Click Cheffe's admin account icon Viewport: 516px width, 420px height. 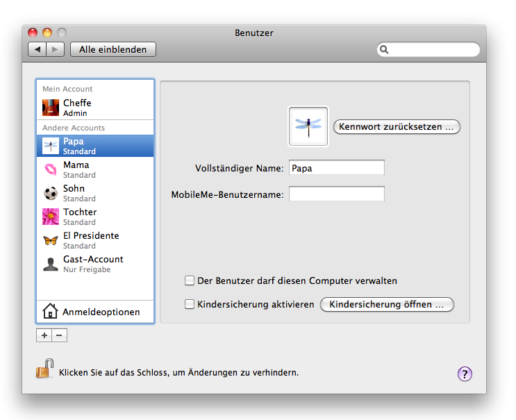pyautogui.click(x=51, y=108)
